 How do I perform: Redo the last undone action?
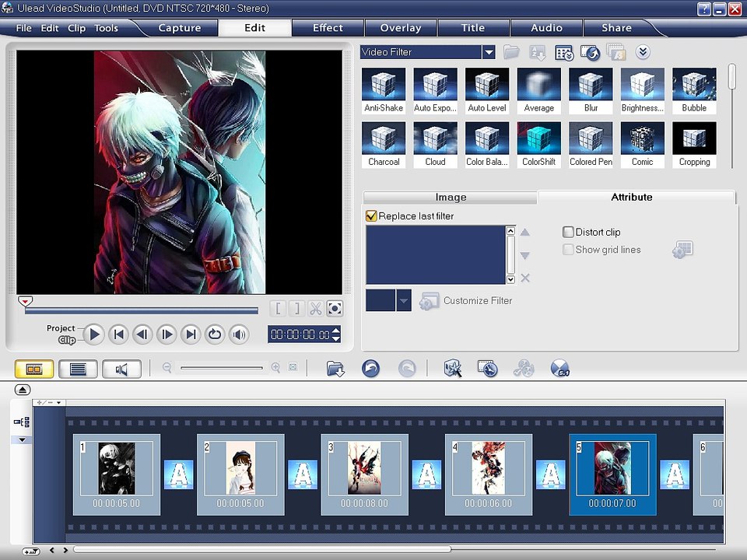(407, 368)
